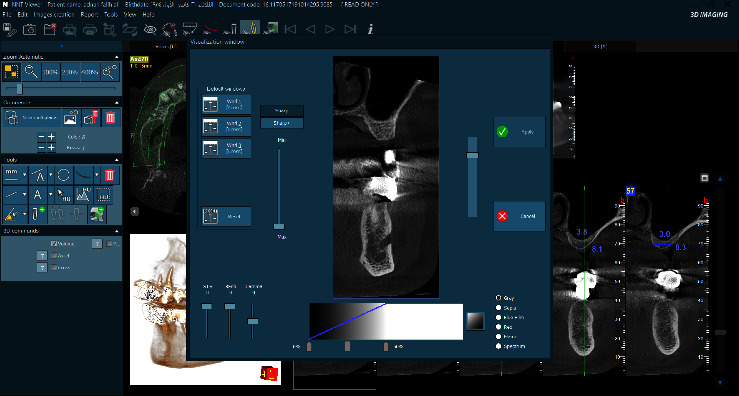Toggle the Volume checkbox
The height and width of the screenshot is (396, 739).
54,244
